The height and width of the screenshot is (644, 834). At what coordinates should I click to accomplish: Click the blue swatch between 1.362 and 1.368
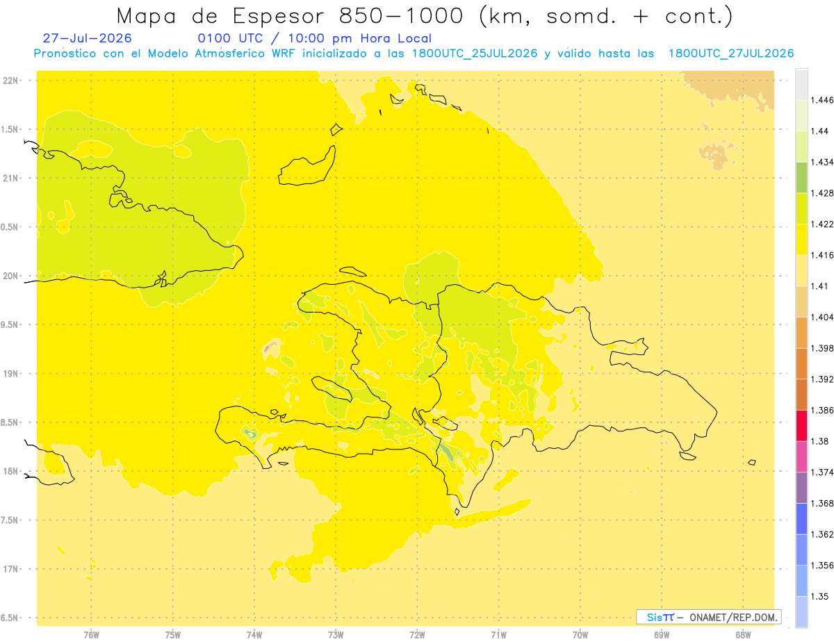tap(801, 519)
